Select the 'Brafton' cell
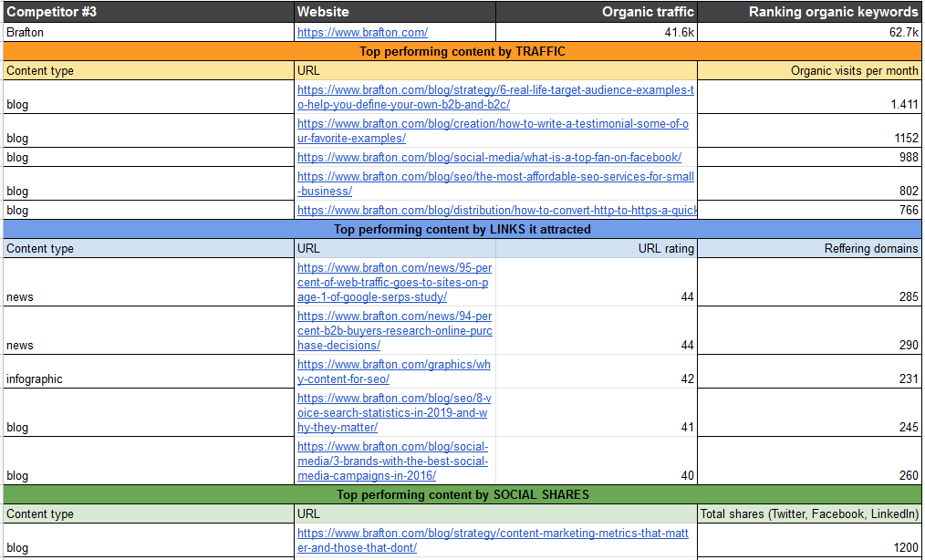Screen dimensions: 925x560 click(x=149, y=33)
